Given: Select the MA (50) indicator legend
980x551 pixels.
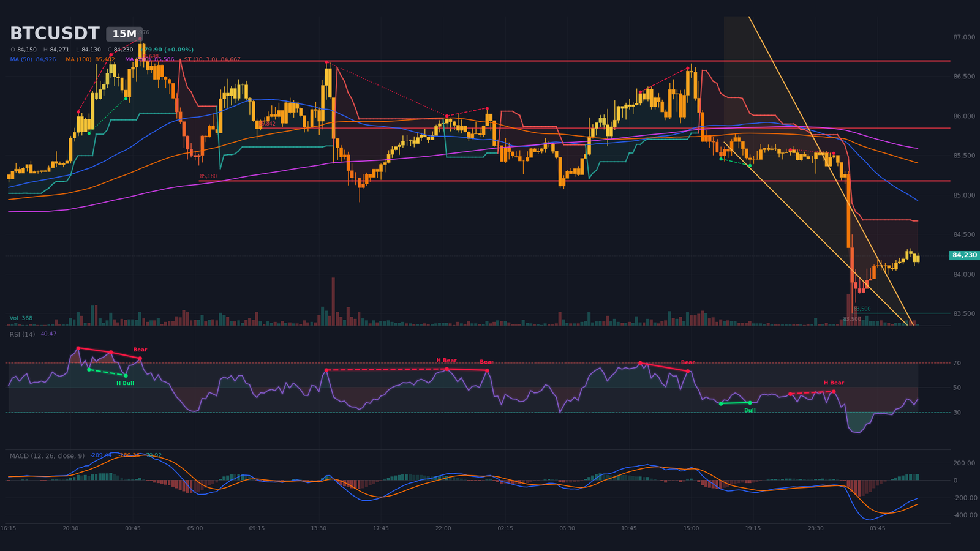Looking at the screenshot, I should click(33, 59).
